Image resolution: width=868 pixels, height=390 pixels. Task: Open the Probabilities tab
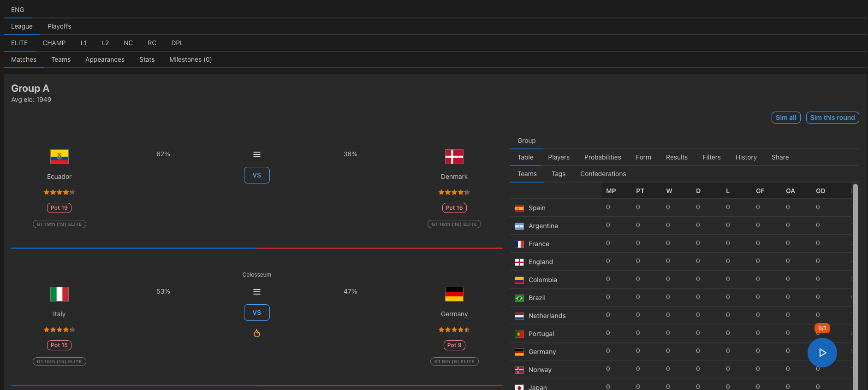point(602,157)
